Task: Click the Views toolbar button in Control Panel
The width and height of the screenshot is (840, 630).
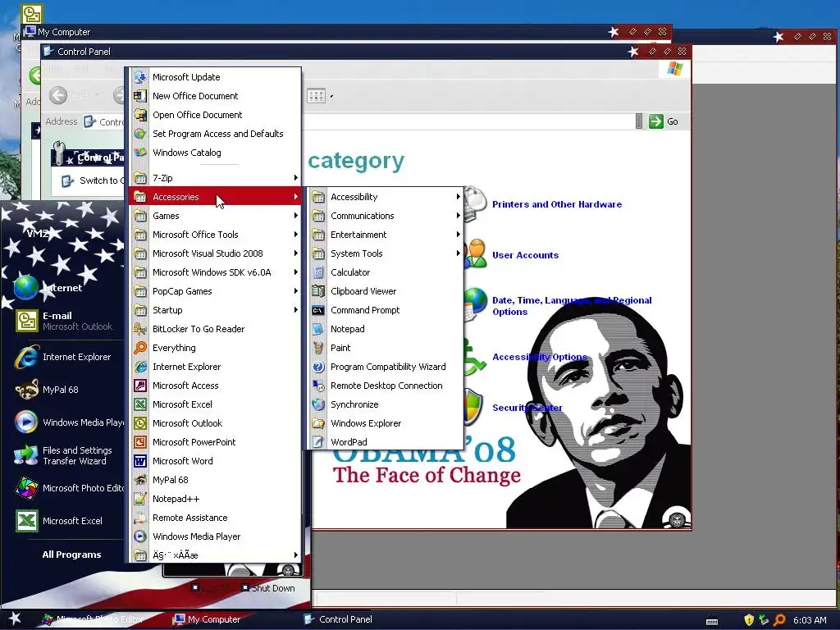Action: pos(320,96)
